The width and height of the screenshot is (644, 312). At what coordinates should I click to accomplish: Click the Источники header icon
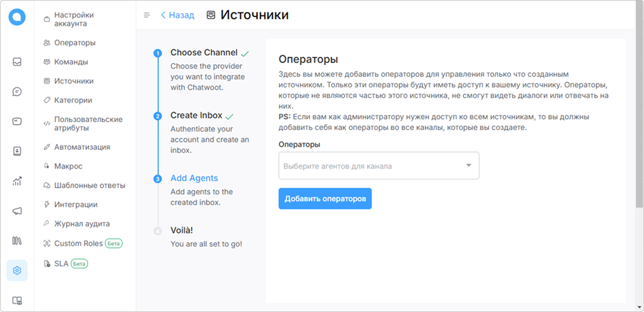click(211, 15)
